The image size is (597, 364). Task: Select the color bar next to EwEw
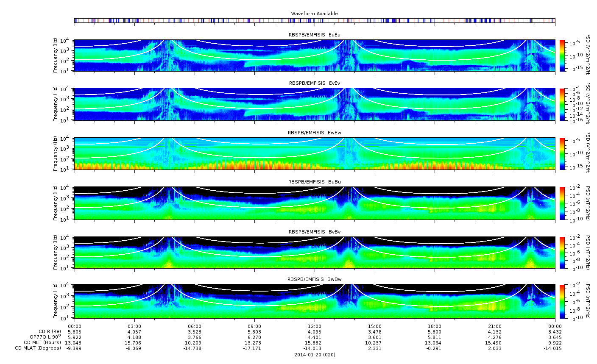563,153
